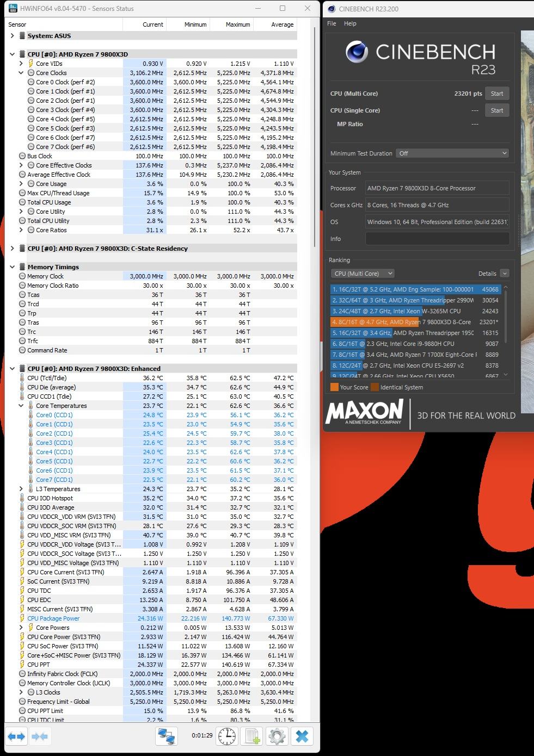534x756 pixels.
Task: Click the Current column header
Action: click(144, 24)
